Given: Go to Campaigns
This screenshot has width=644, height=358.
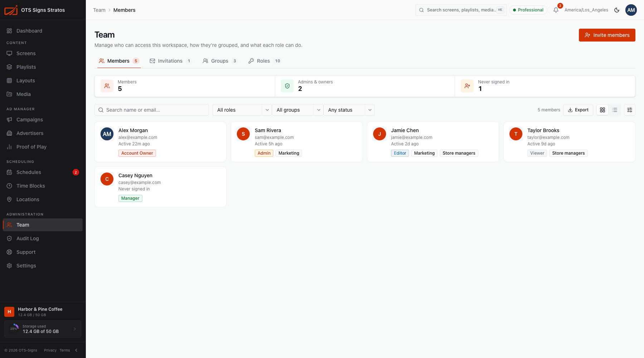Looking at the screenshot, I should click(x=43, y=120).
